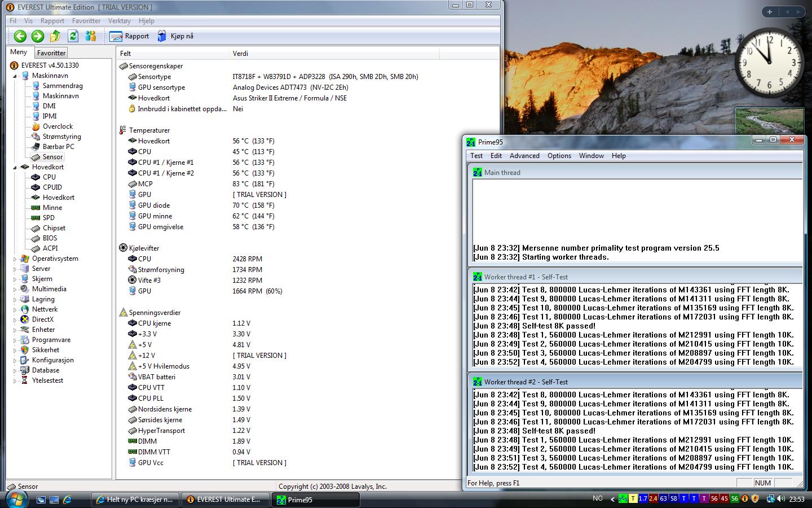Click the Kjøp nå purchase button
This screenshot has width=812, height=508.
pos(175,36)
